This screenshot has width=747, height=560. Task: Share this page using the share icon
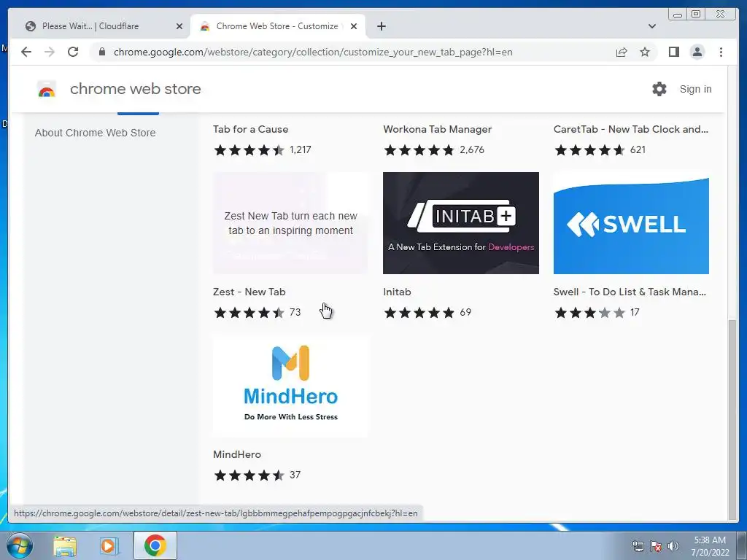tap(622, 52)
